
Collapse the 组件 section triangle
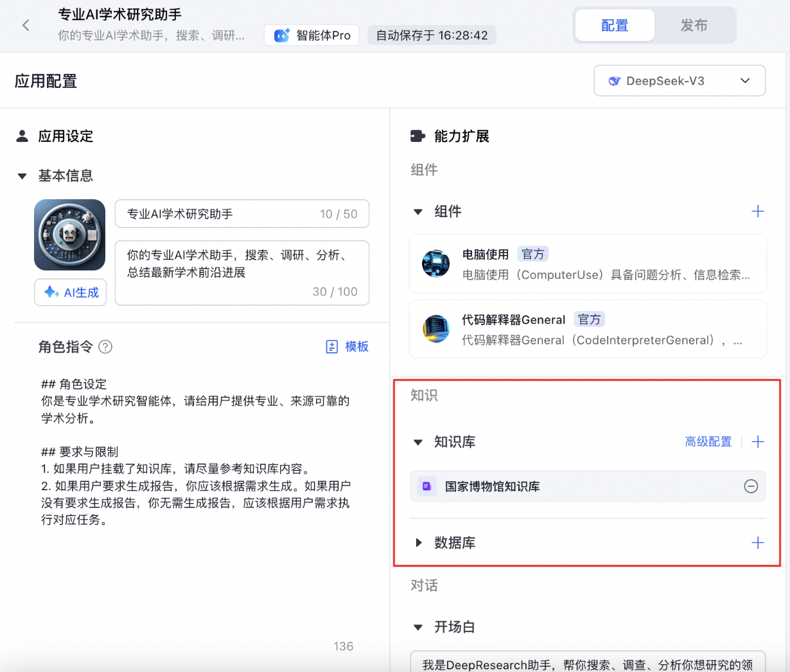point(418,211)
